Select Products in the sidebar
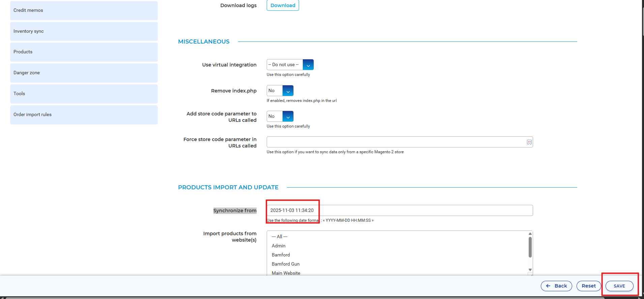The height and width of the screenshot is (299, 644). [84, 52]
